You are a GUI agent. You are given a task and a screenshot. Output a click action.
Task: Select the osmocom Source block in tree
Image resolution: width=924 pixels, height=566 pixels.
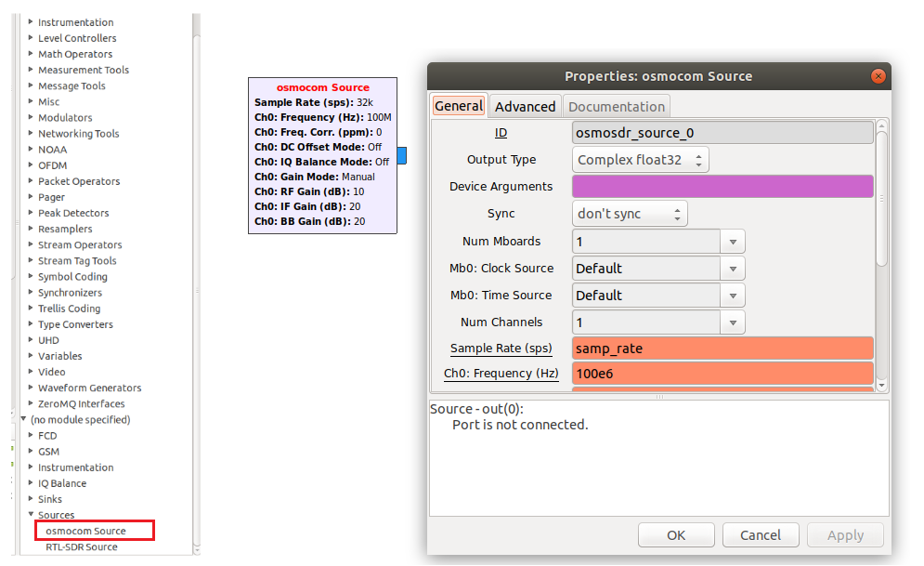[x=86, y=531]
